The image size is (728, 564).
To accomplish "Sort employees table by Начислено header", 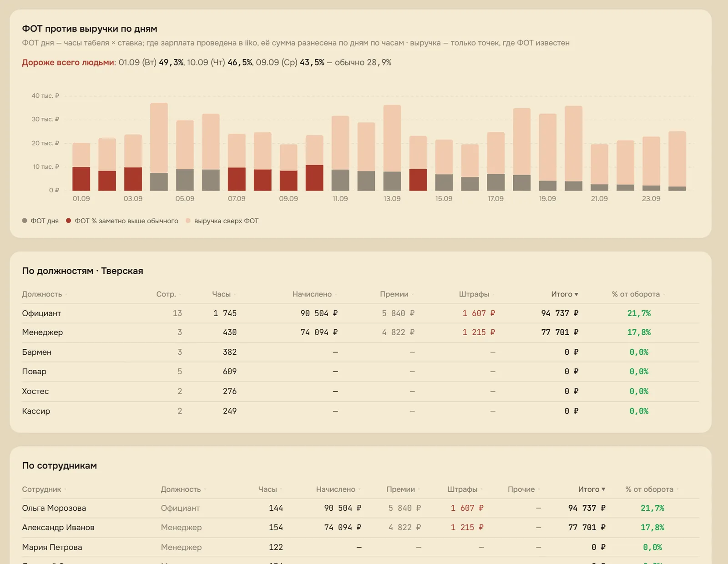I will click(338, 489).
